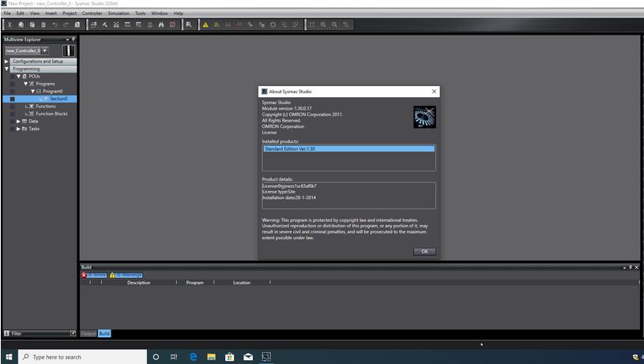The image size is (644, 364).
Task: Click the Zoom In magnifier toolbar icon
Action: [323, 24]
